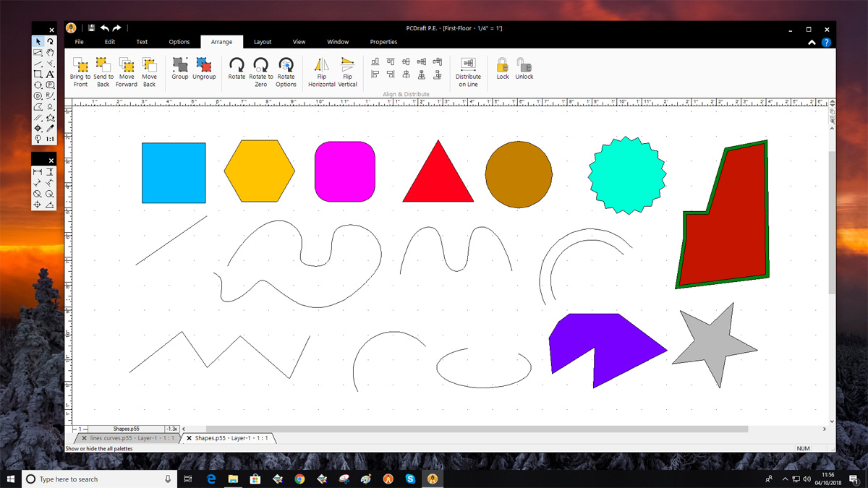
Task: Click the Send to Back icon
Action: click(103, 66)
